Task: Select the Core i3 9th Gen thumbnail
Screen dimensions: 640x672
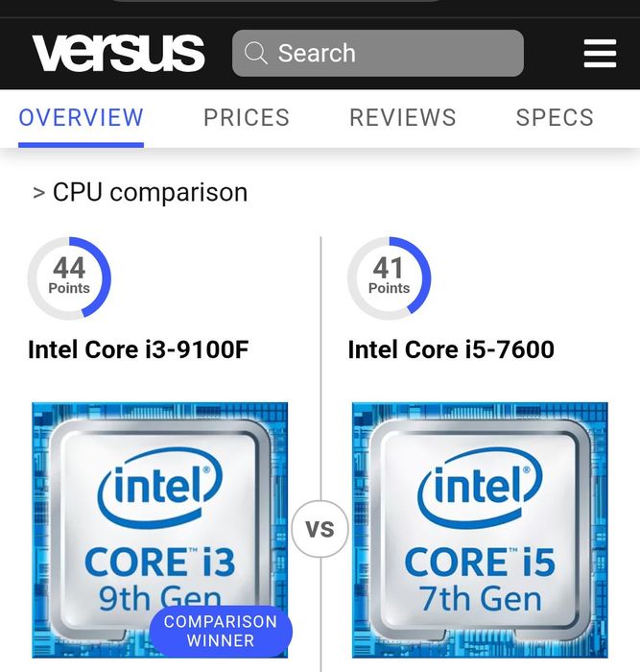Action: click(160, 530)
